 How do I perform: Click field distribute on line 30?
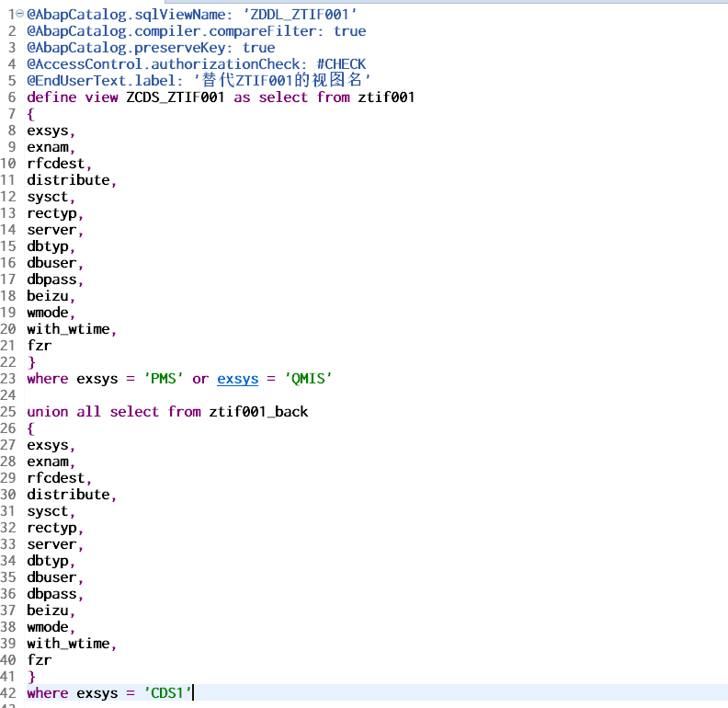(68, 495)
